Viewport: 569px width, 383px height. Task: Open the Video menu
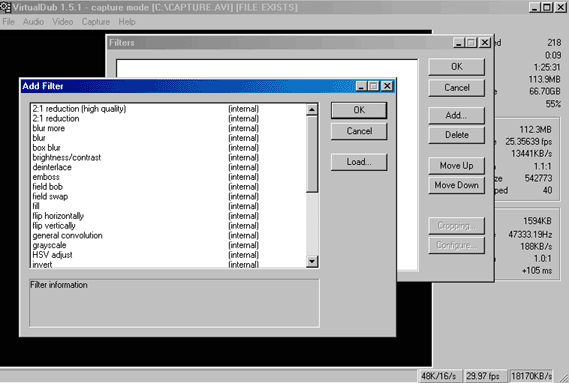[62, 22]
